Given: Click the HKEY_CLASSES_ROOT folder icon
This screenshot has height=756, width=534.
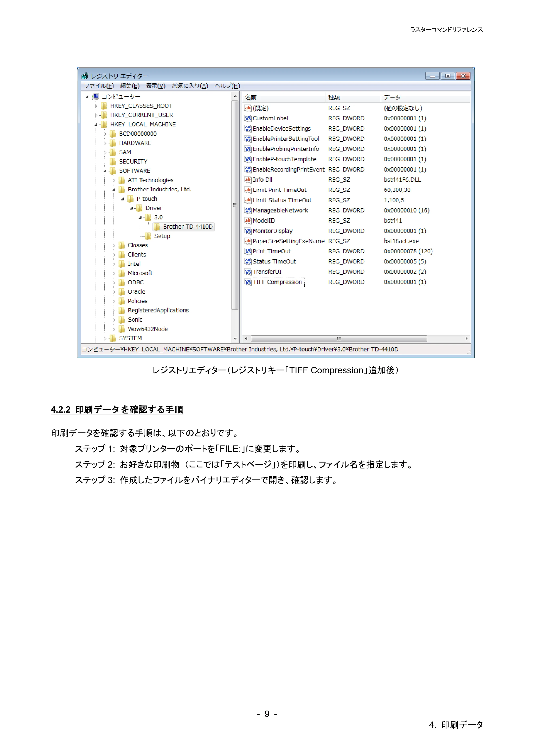Looking at the screenshot, I should (x=104, y=106).
